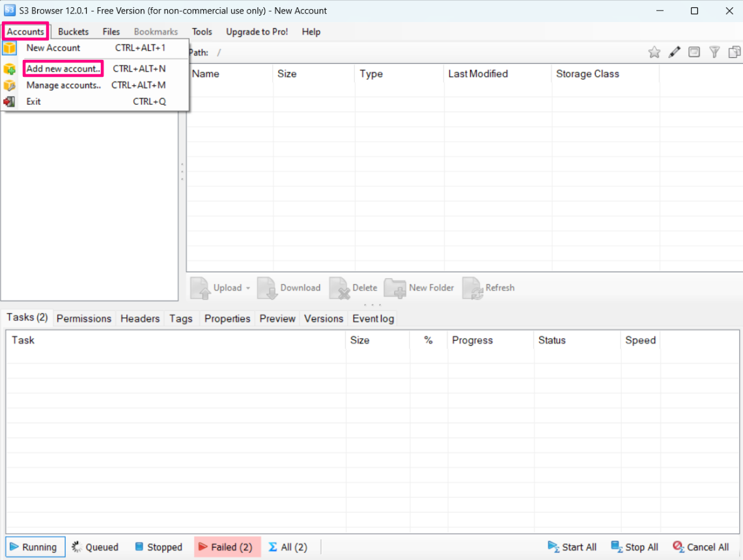Click the New Folder icon
The width and height of the screenshot is (743, 560).
pos(395,288)
